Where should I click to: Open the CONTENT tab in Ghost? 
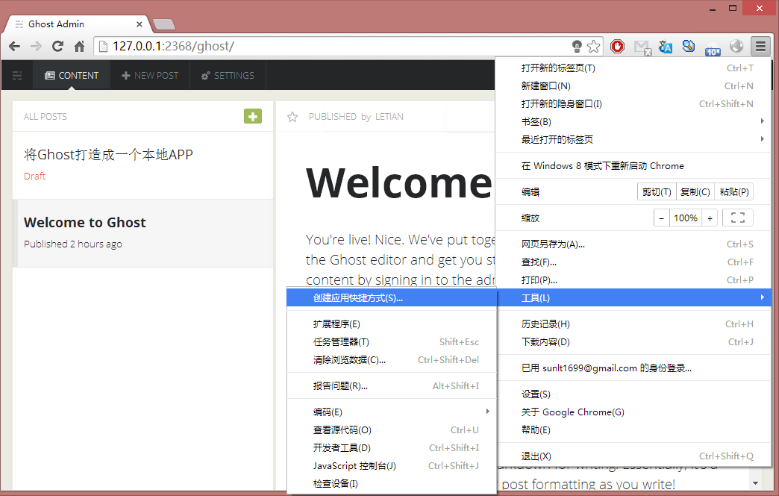(72, 76)
